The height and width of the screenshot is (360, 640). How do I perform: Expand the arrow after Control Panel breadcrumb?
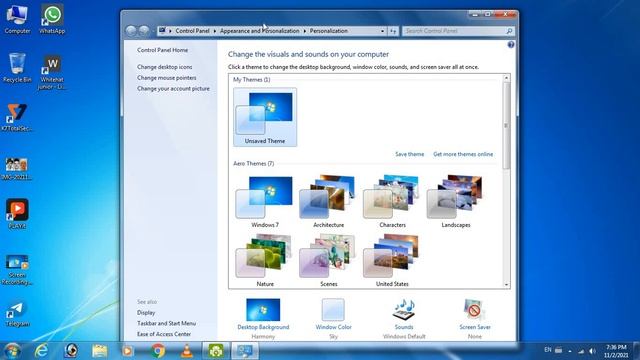click(x=215, y=31)
